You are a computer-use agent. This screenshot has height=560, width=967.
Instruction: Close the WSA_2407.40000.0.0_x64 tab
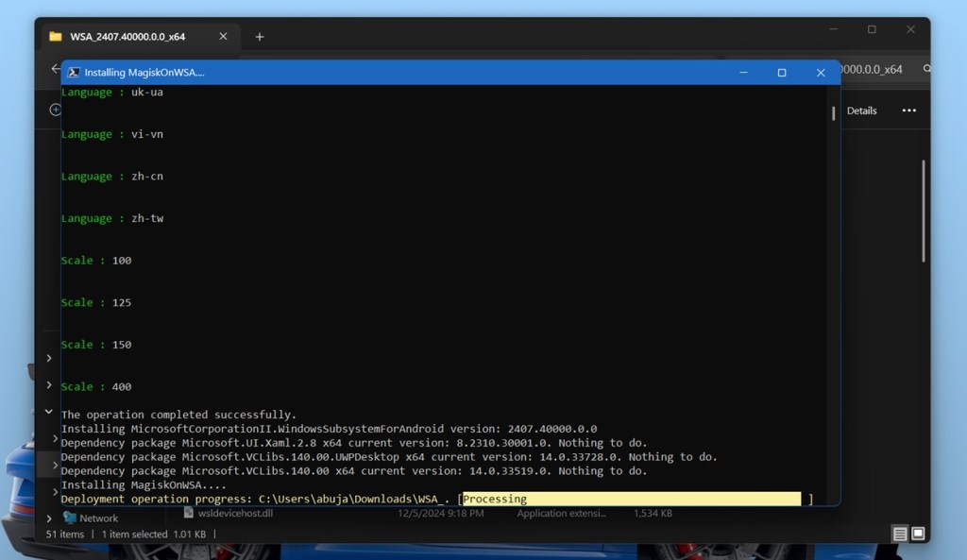point(223,37)
